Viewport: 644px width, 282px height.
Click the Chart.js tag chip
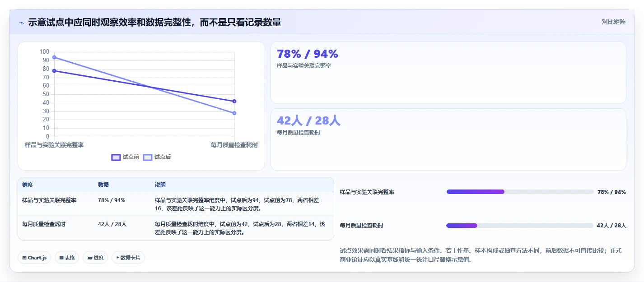click(x=35, y=258)
